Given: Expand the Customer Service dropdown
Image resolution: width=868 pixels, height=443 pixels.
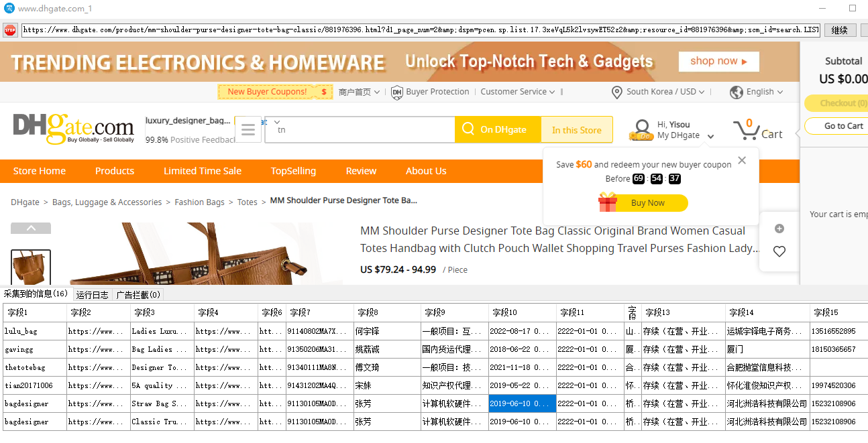Looking at the screenshot, I should [518, 92].
